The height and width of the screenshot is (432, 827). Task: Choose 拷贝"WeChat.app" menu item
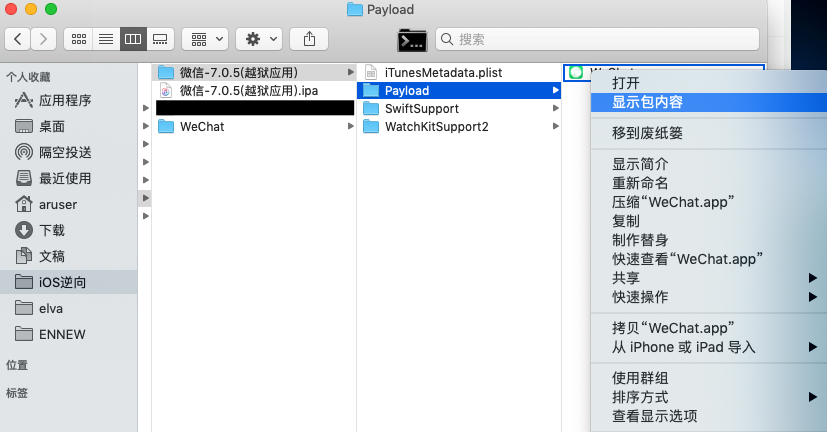coord(709,328)
